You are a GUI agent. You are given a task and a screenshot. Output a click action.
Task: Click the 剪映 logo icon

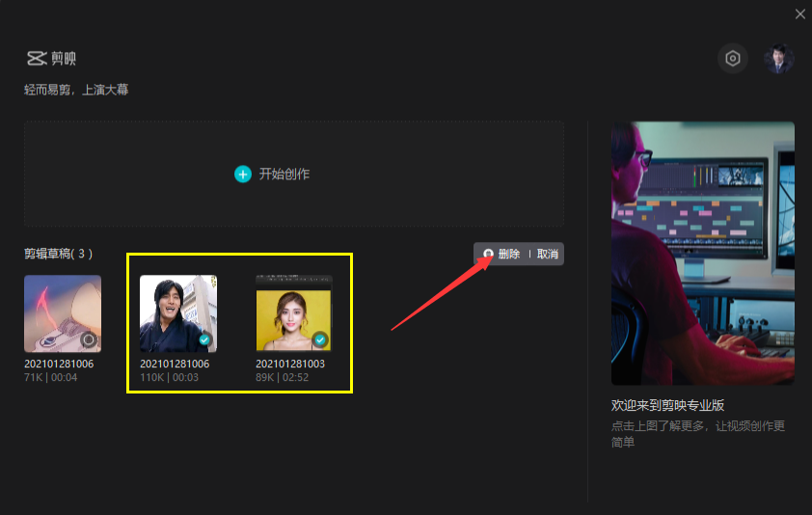[x=37, y=58]
